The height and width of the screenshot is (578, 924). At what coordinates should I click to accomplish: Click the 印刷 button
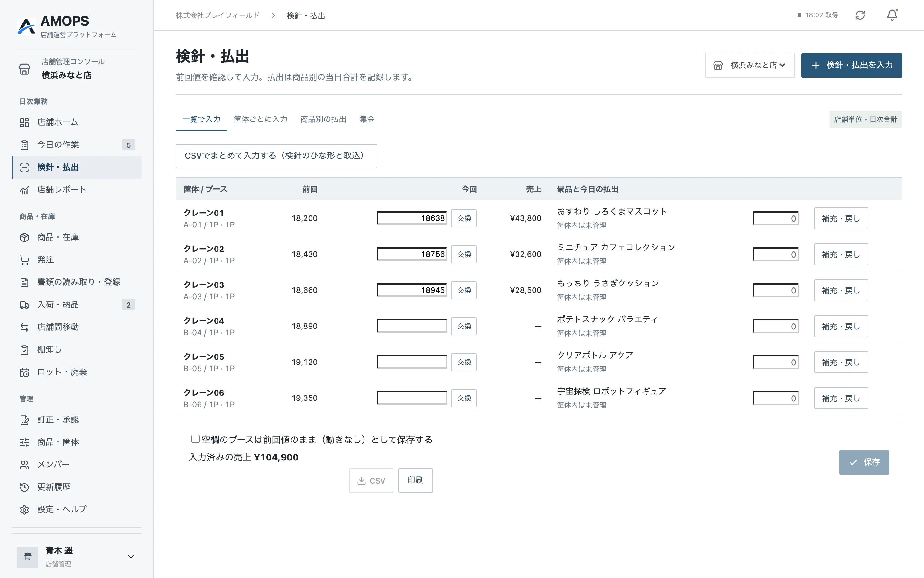(x=415, y=480)
